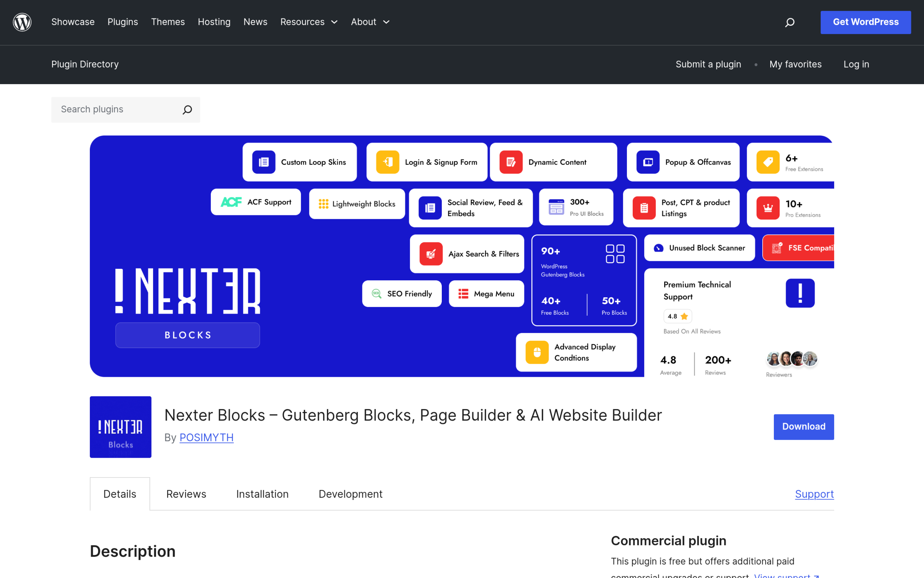Expand the Resources dropdown menu
Screen dimensions: 924x578
pos(309,22)
